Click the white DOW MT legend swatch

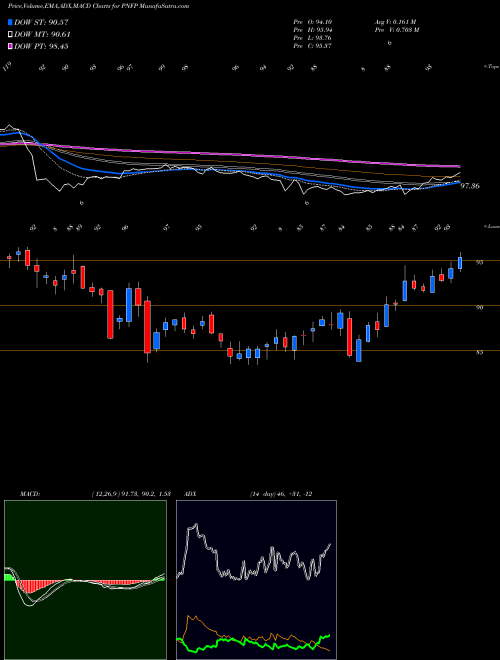click(10, 35)
